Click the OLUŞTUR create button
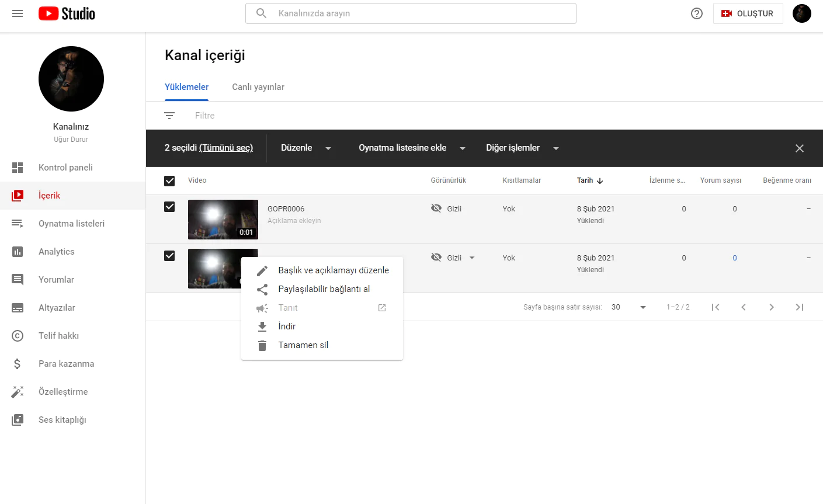The image size is (823, 504). (748, 13)
